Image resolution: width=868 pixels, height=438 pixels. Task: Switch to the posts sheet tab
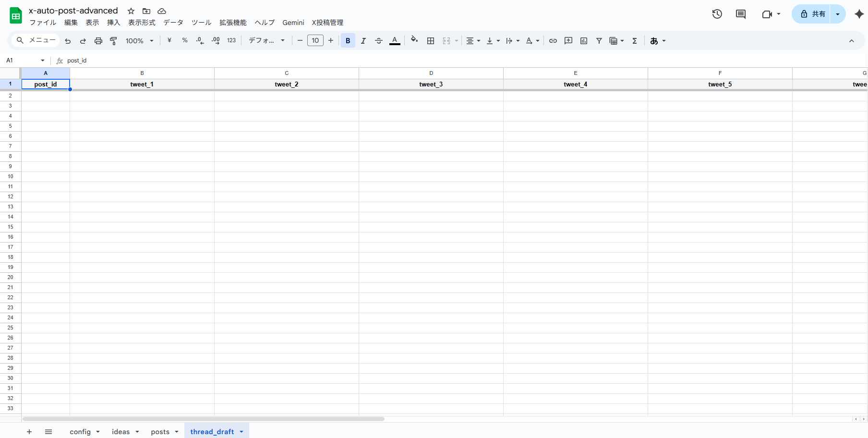[160, 432]
